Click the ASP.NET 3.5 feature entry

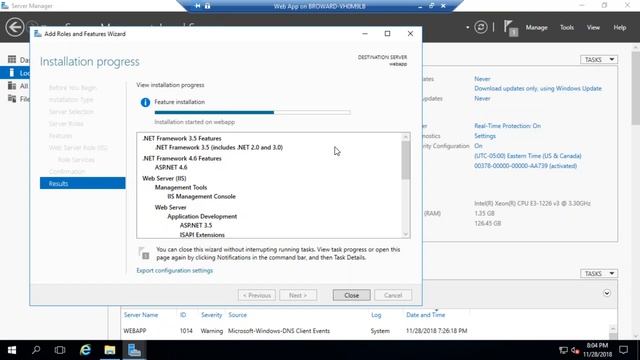tap(196, 225)
